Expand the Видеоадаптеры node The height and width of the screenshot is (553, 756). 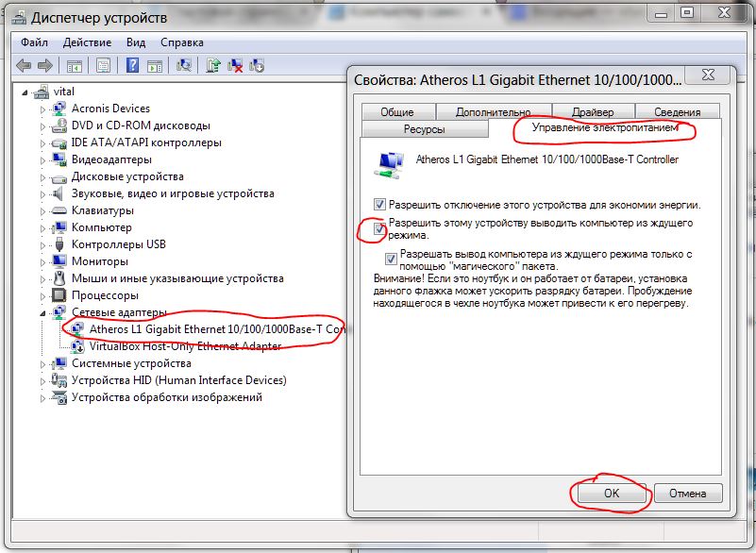coord(42,160)
